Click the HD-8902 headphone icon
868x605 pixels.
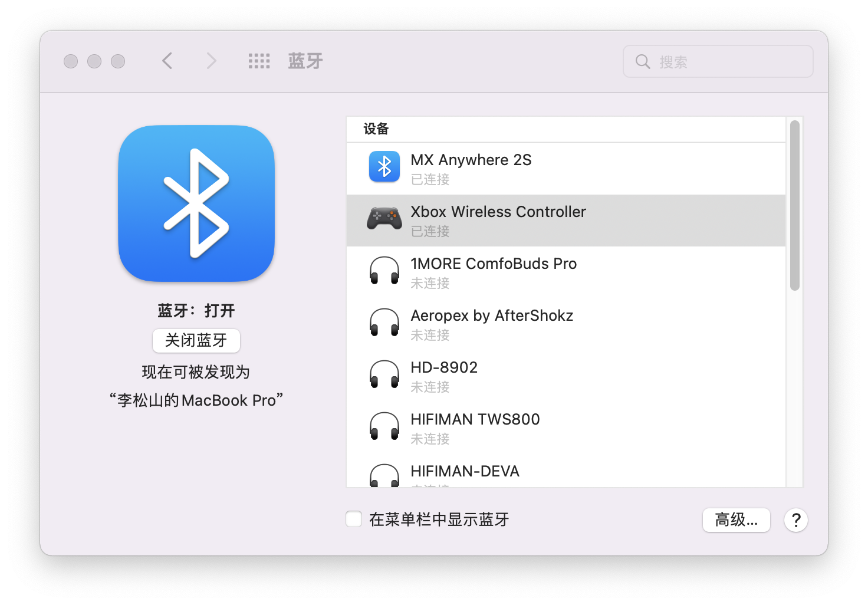click(384, 374)
